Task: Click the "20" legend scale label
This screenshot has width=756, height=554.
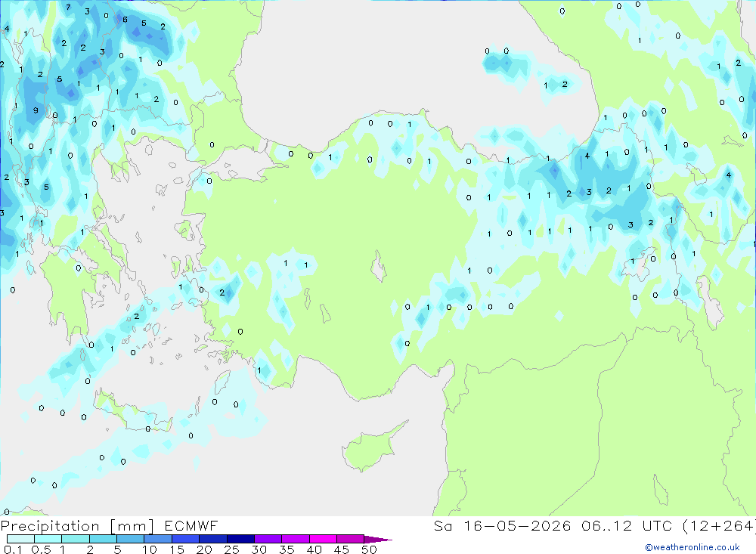Action: coord(204,549)
